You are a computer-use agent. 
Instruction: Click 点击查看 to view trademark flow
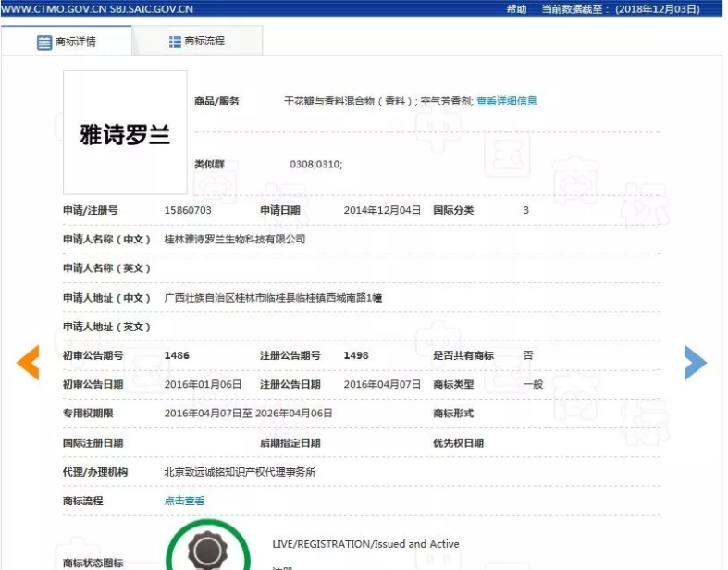click(184, 501)
